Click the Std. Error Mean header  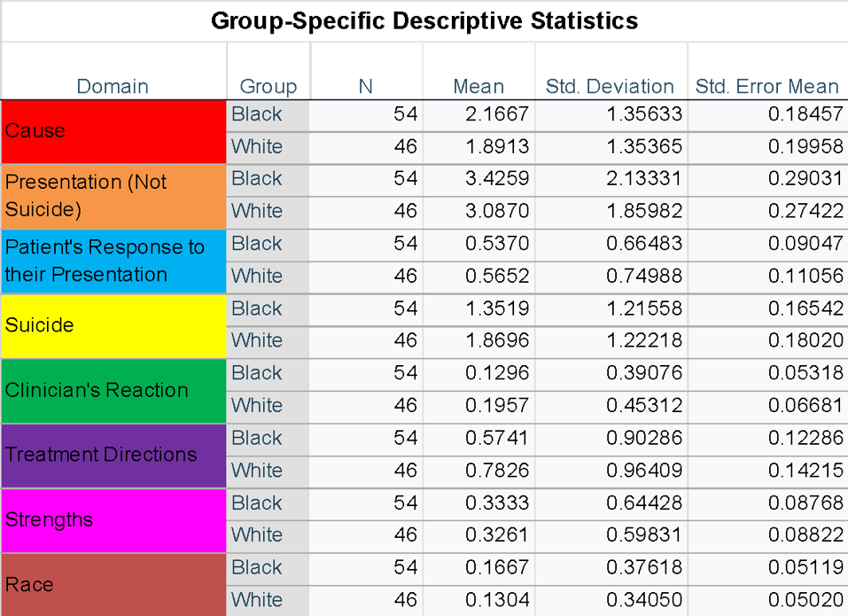766,86
